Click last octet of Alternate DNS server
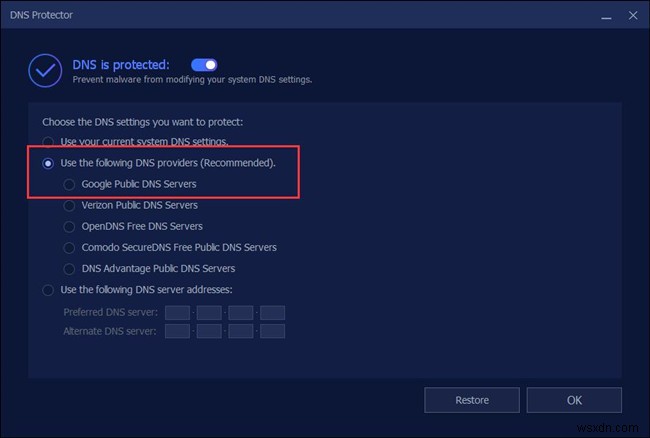The image size is (650, 438). point(272,331)
